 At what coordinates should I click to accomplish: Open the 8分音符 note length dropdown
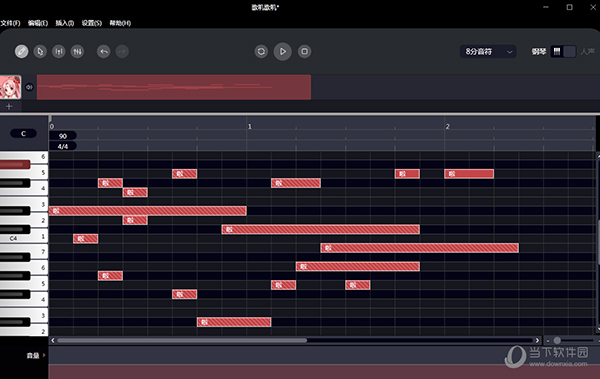[488, 51]
